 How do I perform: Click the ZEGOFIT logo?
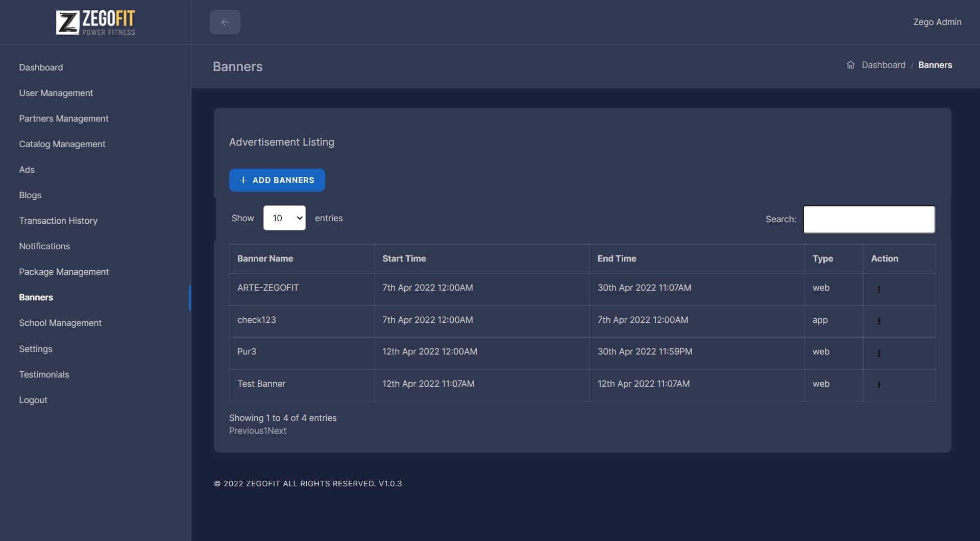[x=95, y=22]
